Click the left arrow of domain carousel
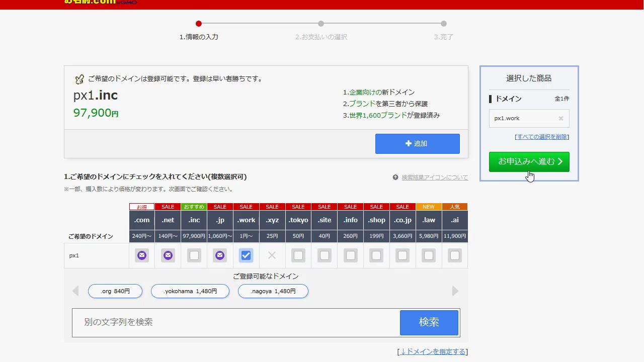This screenshot has width=644, height=362. pyautogui.click(x=75, y=291)
